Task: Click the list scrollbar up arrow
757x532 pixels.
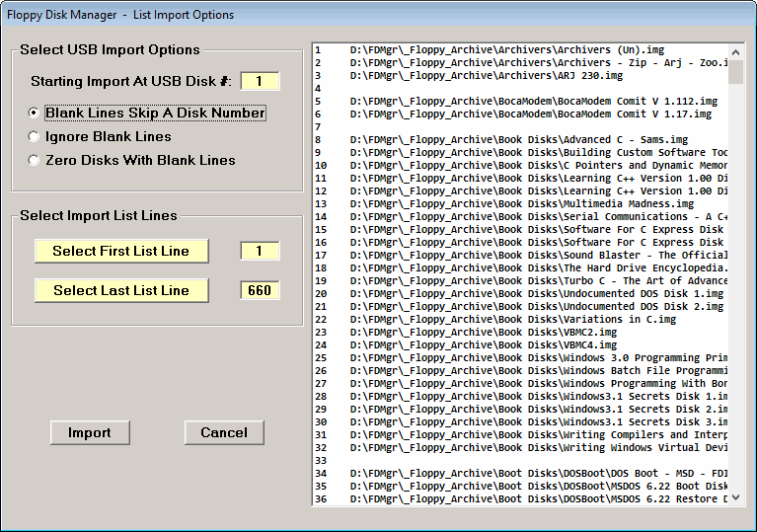Action: [x=735, y=52]
